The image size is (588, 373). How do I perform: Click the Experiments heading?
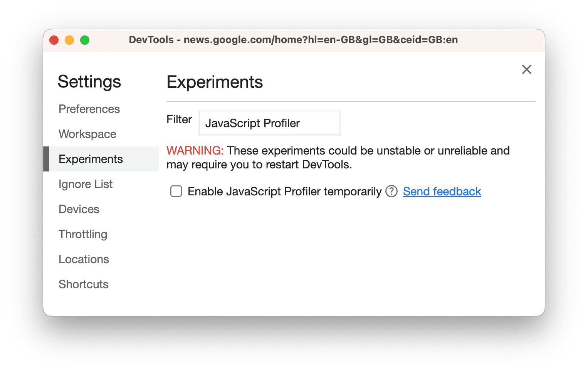tap(215, 82)
